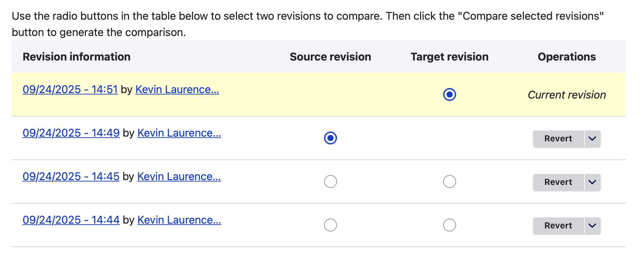Screen dimensions: 644x259
Task: Choose 14:44 revision as source
Action: (330, 225)
